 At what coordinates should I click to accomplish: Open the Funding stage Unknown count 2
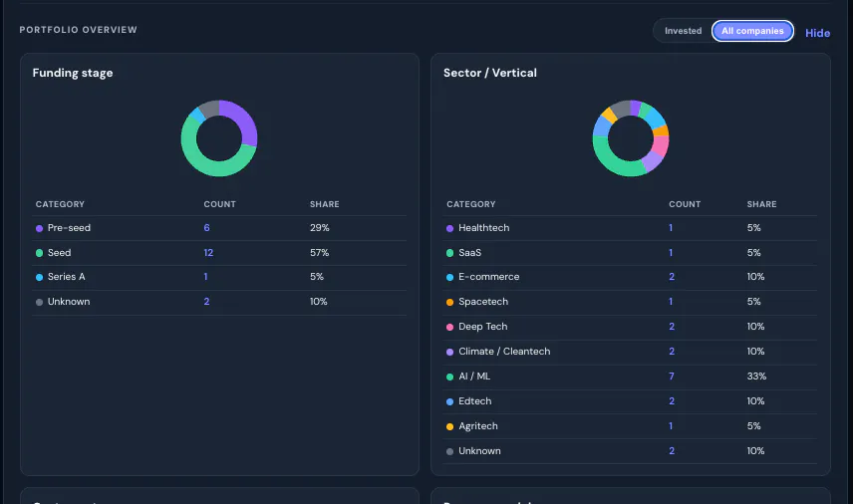pyautogui.click(x=206, y=302)
